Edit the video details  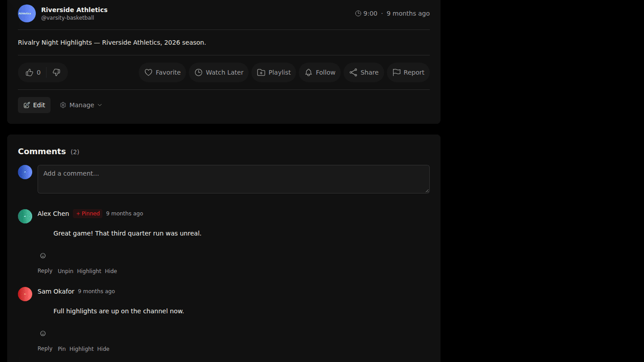click(x=34, y=105)
